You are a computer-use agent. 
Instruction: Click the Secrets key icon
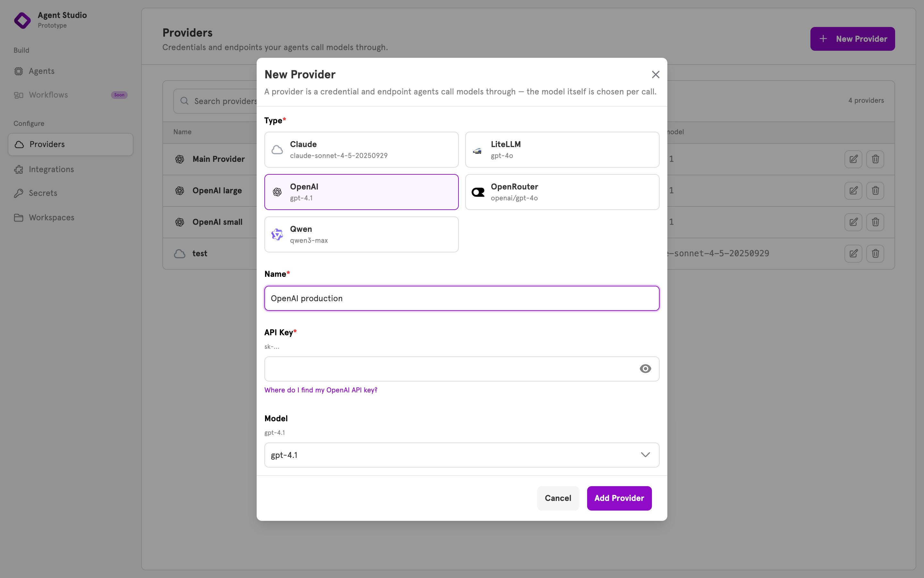point(19,193)
